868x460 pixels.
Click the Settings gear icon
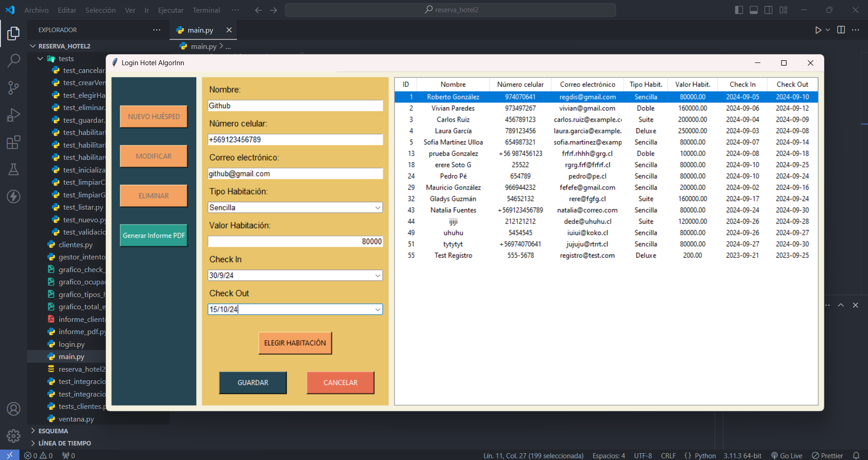13,436
